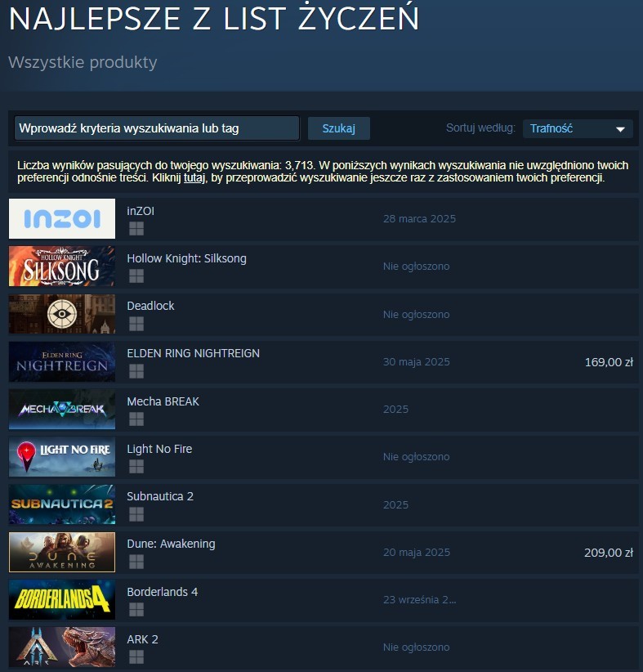Open the Light No Fire title entry
Viewport: 643px width, 672px height.
pyautogui.click(x=159, y=449)
